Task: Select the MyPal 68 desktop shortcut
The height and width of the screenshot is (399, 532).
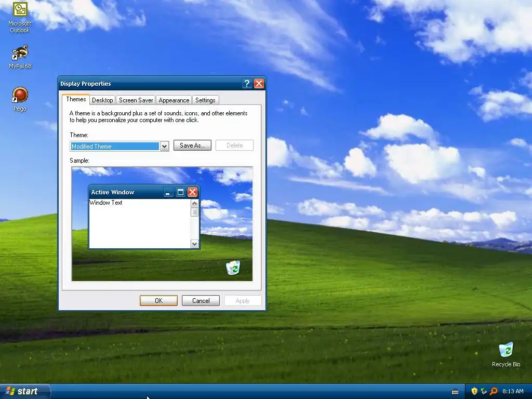Action: [20, 57]
